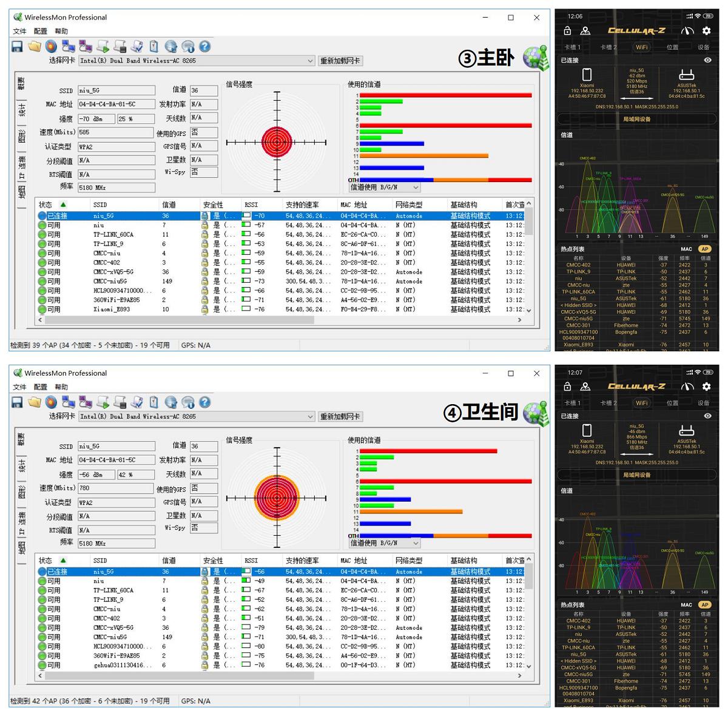728x716 pixels.
Task: Click the start logging play icon in the upper WirelessMon toolbar
Action: [x=103, y=46]
